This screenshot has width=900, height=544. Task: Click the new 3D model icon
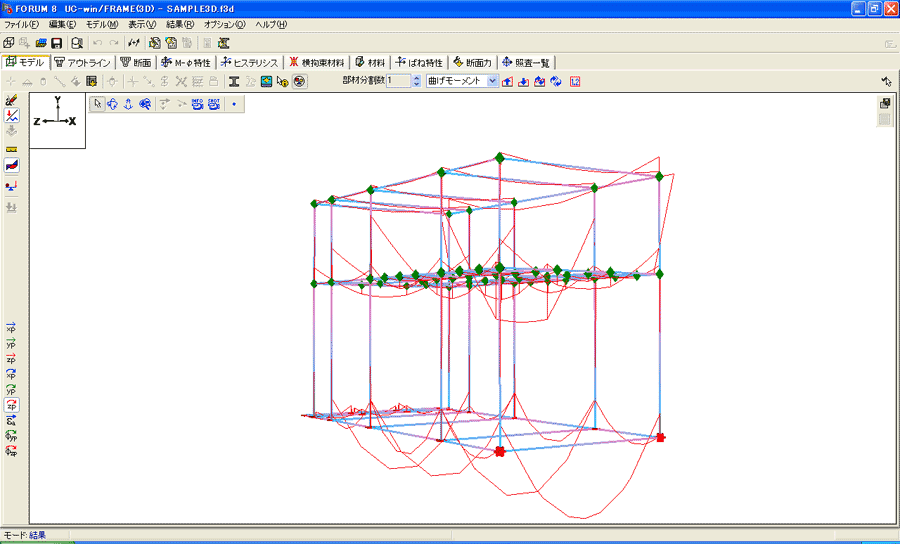(x=9, y=43)
